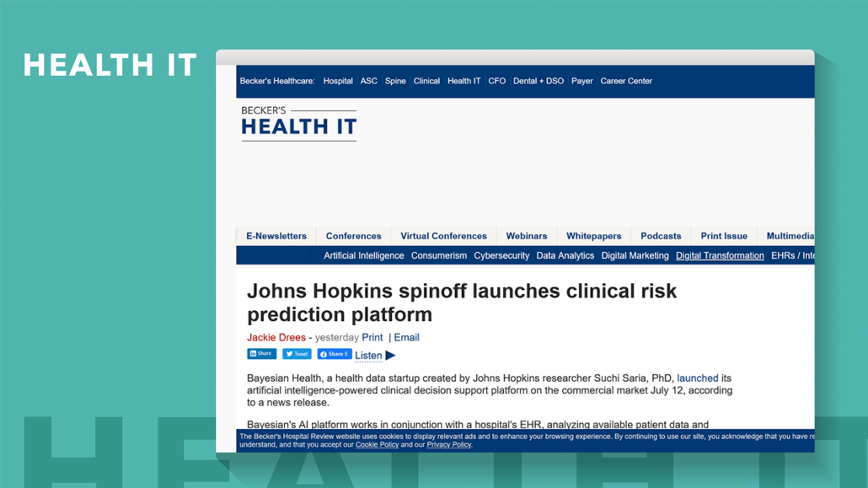Open Digital Transformation category
Screen dimensions: 868x488
coord(720,255)
